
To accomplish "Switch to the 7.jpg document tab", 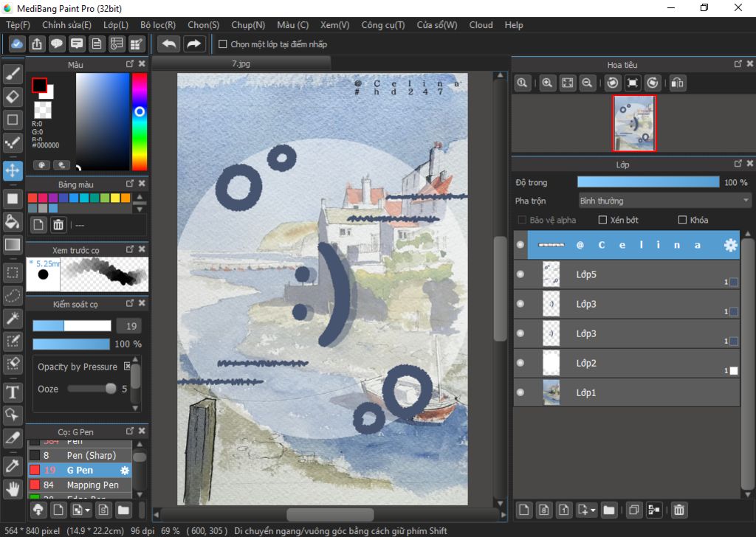I will [x=241, y=63].
